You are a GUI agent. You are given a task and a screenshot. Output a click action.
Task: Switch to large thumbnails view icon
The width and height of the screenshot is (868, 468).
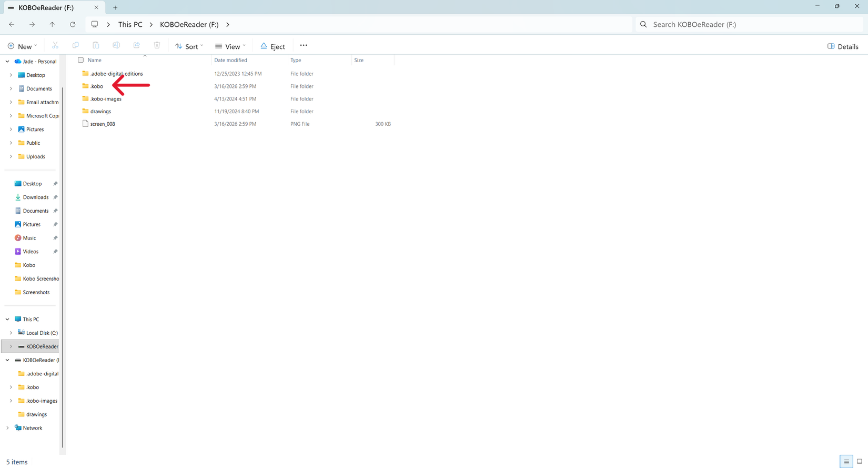coord(860,462)
